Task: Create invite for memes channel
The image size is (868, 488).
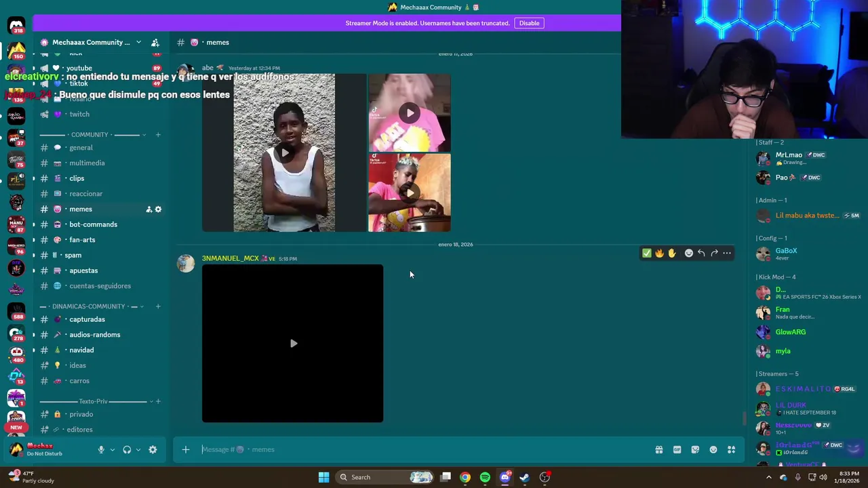Action: 149,209
